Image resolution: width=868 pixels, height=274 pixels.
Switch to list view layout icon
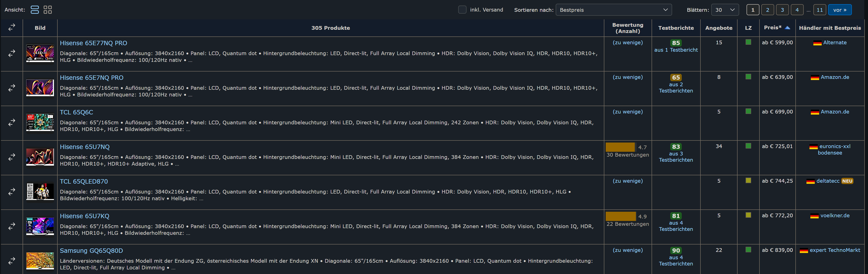35,10
